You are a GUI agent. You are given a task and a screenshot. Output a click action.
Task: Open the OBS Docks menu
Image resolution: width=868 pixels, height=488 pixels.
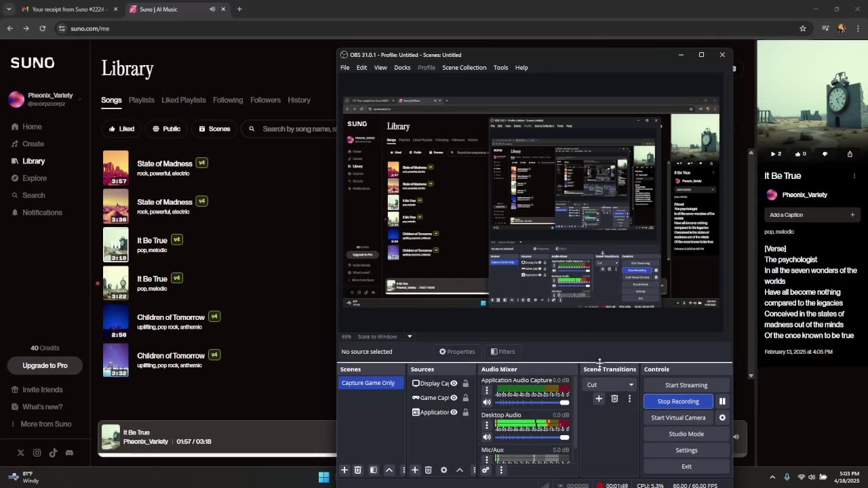[x=402, y=68]
